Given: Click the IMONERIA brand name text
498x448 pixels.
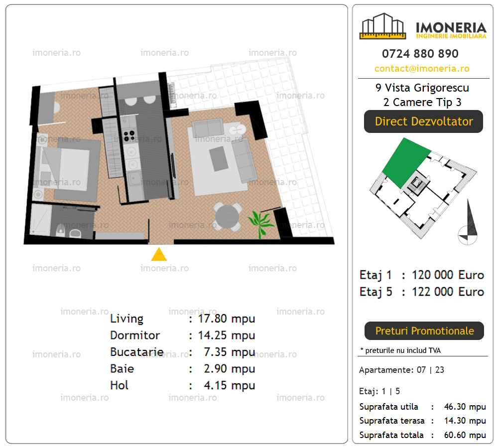Looking at the screenshot, I should [x=451, y=27].
